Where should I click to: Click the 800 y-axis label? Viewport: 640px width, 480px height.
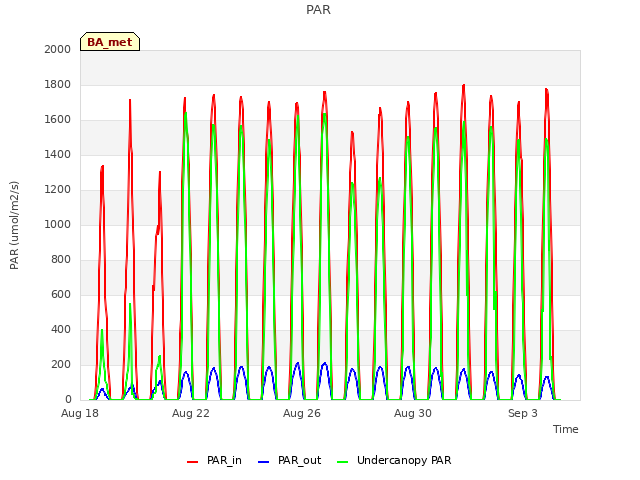pos(61,260)
